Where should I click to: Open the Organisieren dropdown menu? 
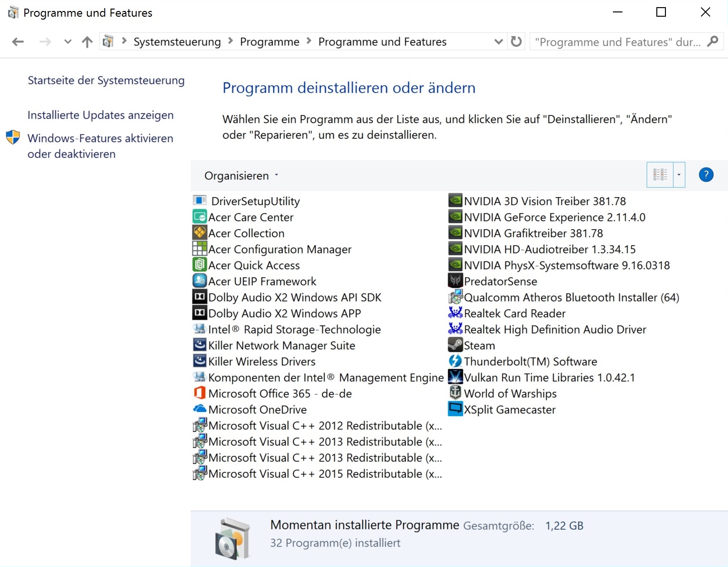(241, 176)
